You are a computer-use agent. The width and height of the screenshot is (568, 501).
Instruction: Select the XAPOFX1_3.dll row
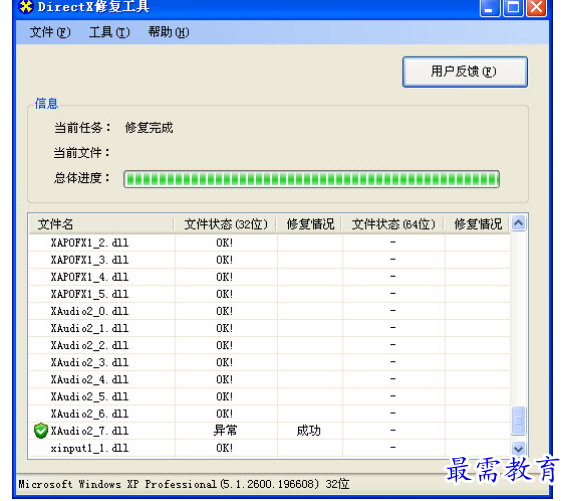270,259
